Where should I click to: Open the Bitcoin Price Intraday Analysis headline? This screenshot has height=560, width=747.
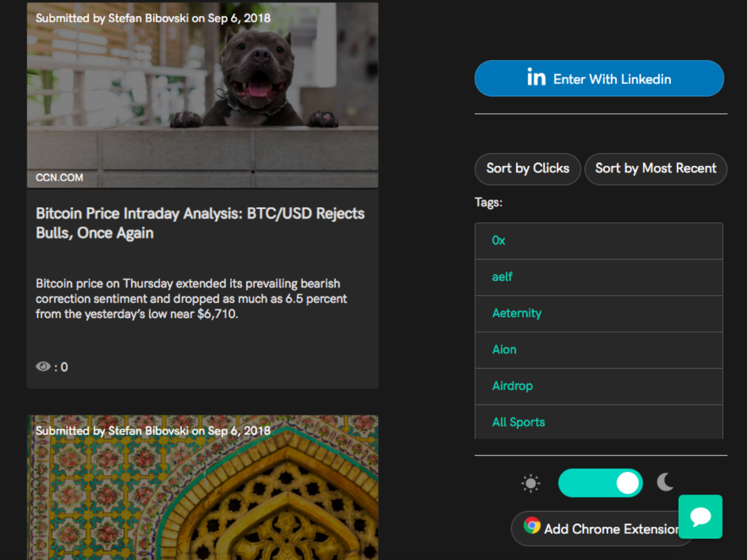(200, 223)
